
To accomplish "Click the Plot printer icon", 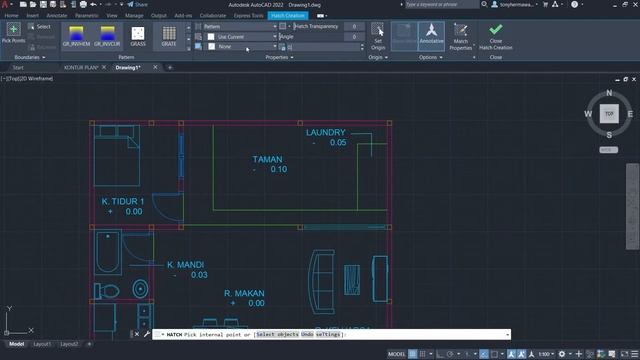I will 83,4.
